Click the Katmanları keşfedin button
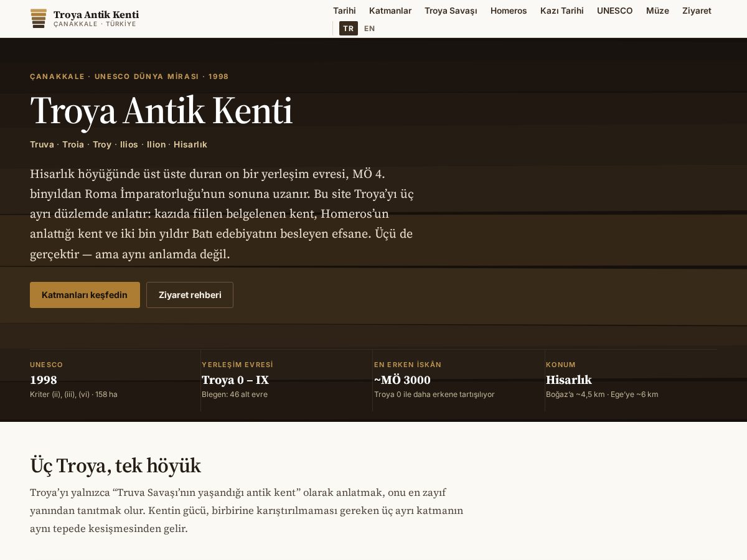 (x=85, y=295)
